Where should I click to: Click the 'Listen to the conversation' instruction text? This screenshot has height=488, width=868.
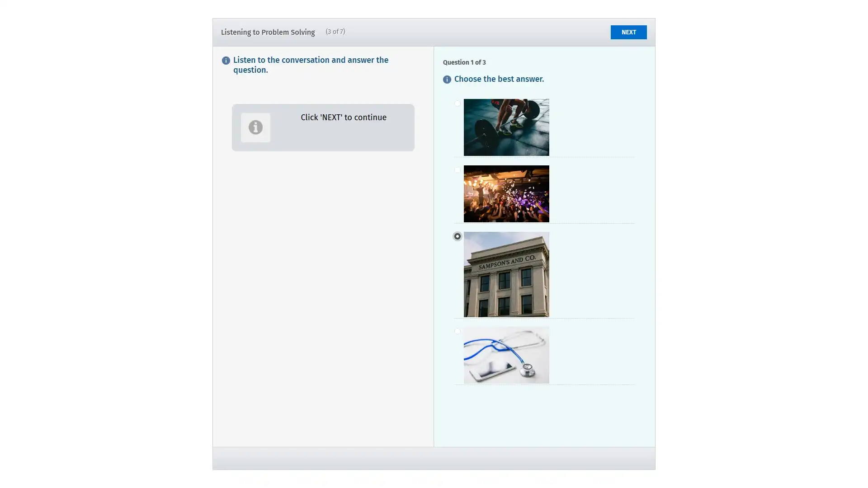311,65
